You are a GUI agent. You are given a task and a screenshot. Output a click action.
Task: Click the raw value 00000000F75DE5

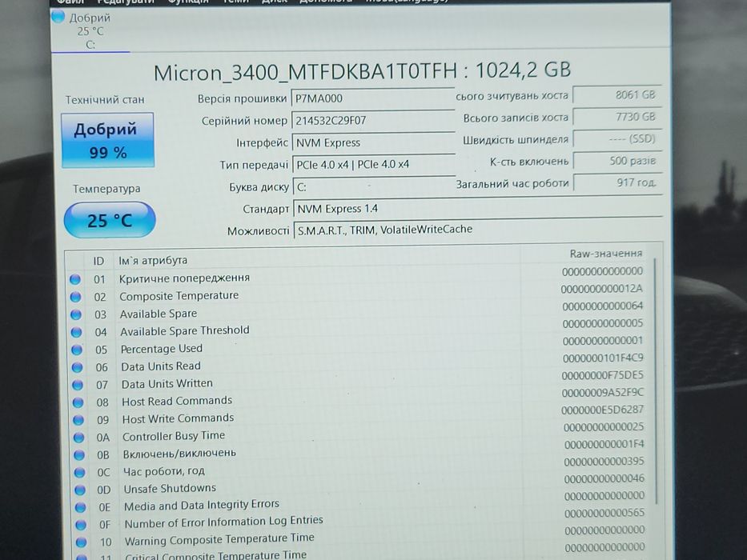[603, 375]
